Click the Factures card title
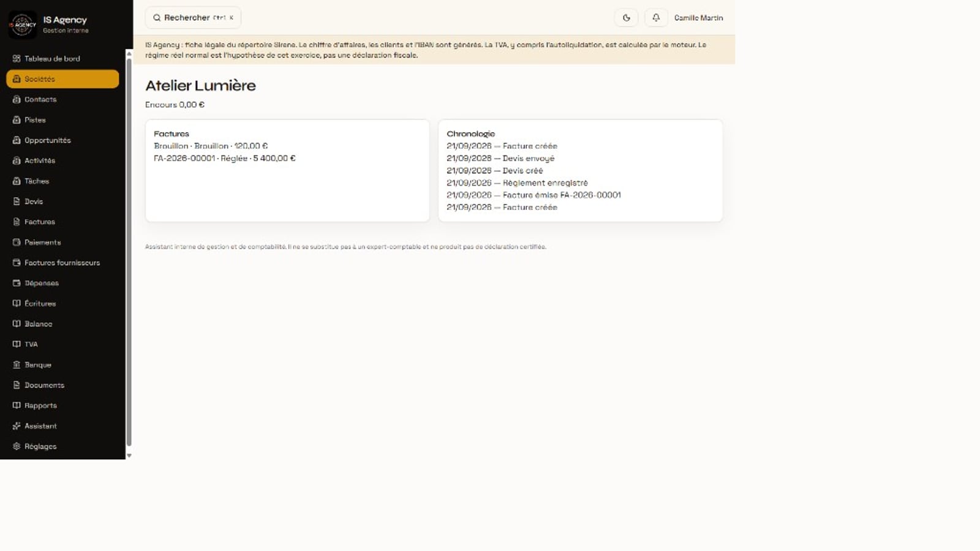 [x=171, y=133]
